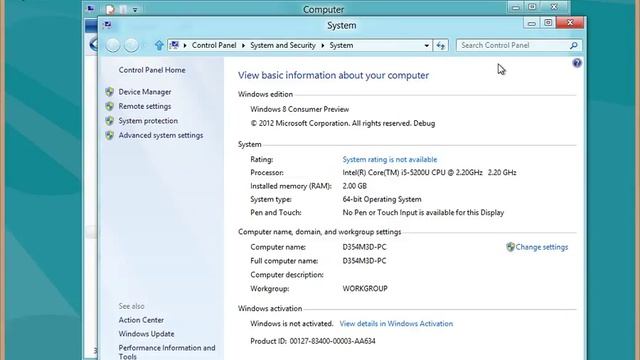Click the shield icon beside System protection
The width and height of the screenshot is (640, 360).
[109, 121]
